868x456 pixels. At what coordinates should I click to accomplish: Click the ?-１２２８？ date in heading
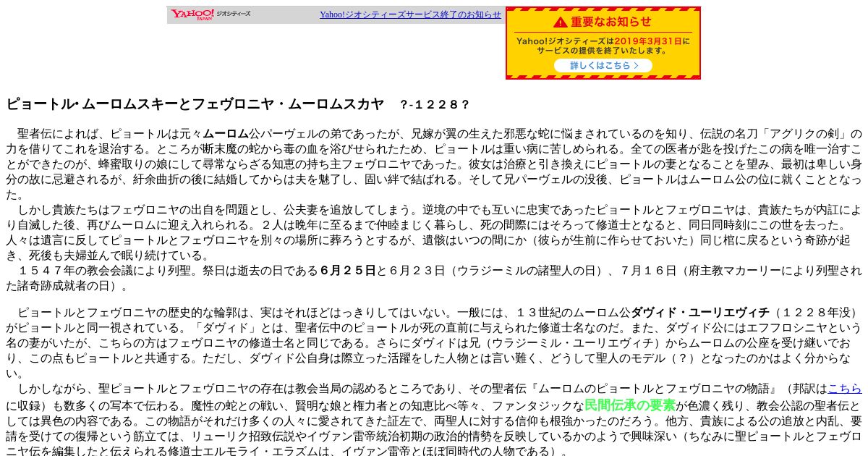pos(435,105)
